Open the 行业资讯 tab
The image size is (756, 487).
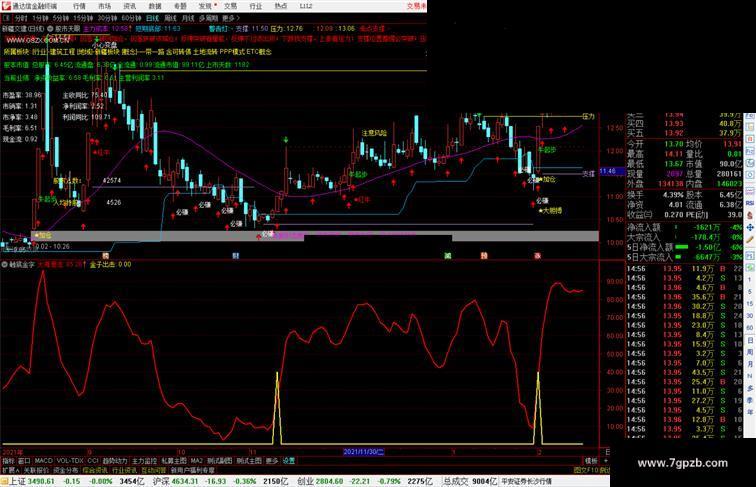(124, 470)
